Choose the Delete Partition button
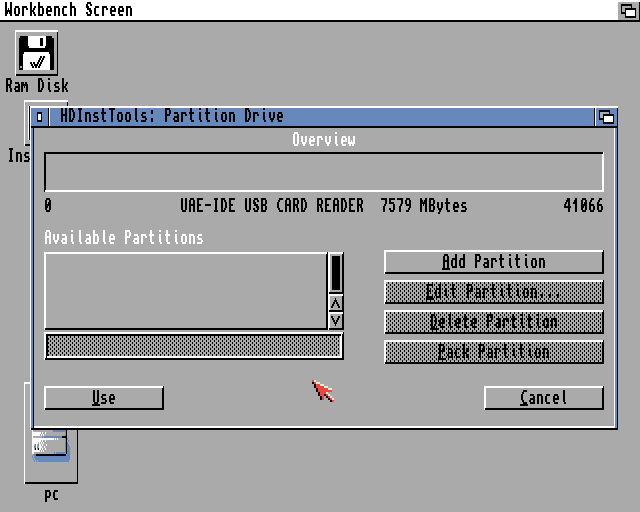 pyautogui.click(x=493, y=322)
